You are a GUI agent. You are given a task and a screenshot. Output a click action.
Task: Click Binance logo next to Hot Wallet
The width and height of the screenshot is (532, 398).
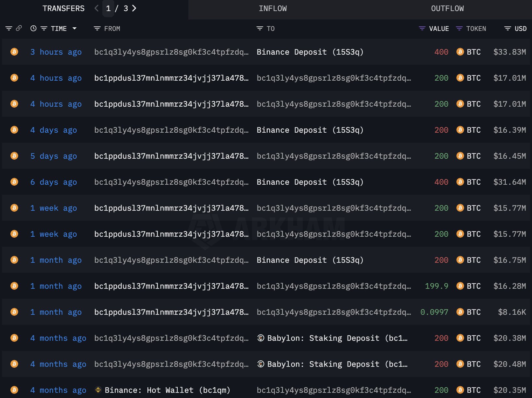point(98,390)
